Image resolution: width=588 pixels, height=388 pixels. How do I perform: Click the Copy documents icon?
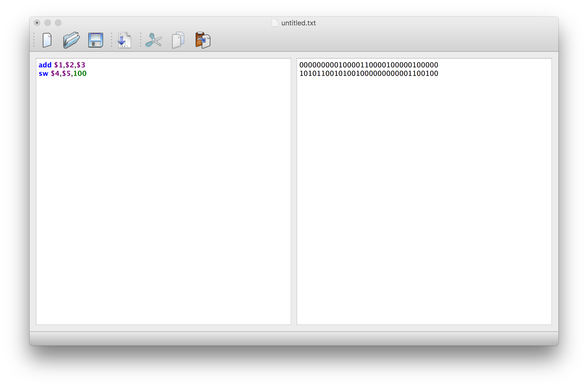[178, 40]
